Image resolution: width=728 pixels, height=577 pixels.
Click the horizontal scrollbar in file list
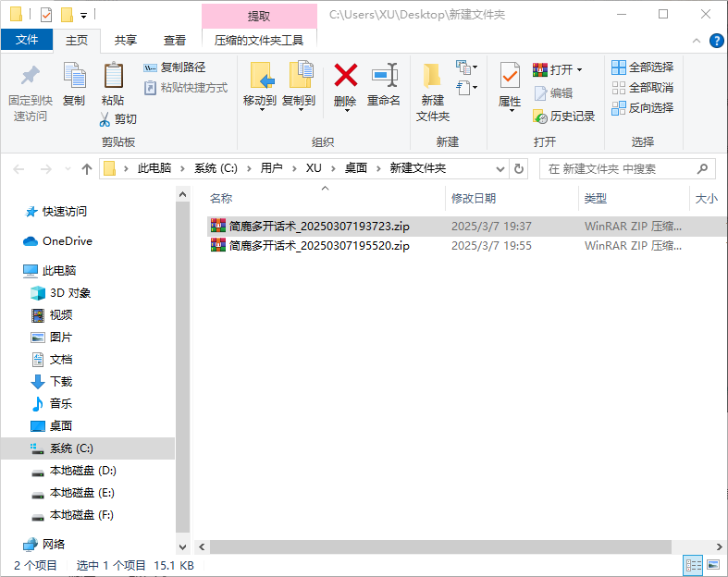pyautogui.click(x=440, y=546)
